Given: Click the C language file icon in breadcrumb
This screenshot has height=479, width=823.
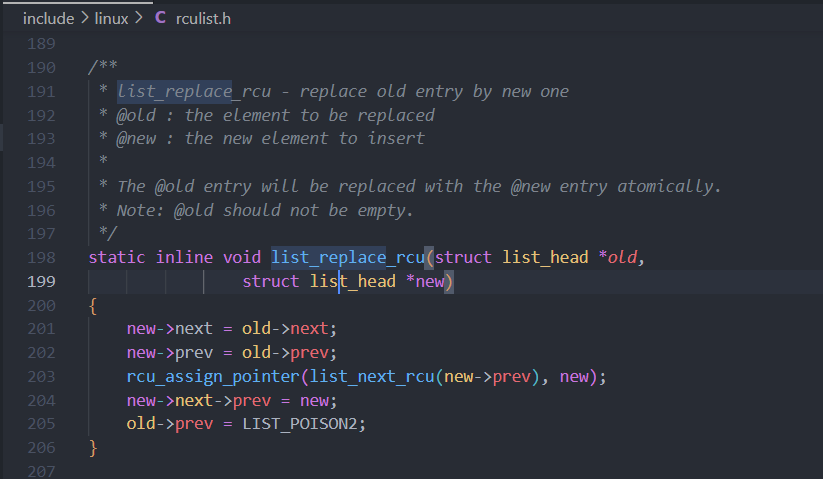Looking at the screenshot, I should pyautogui.click(x=161, y=18).
